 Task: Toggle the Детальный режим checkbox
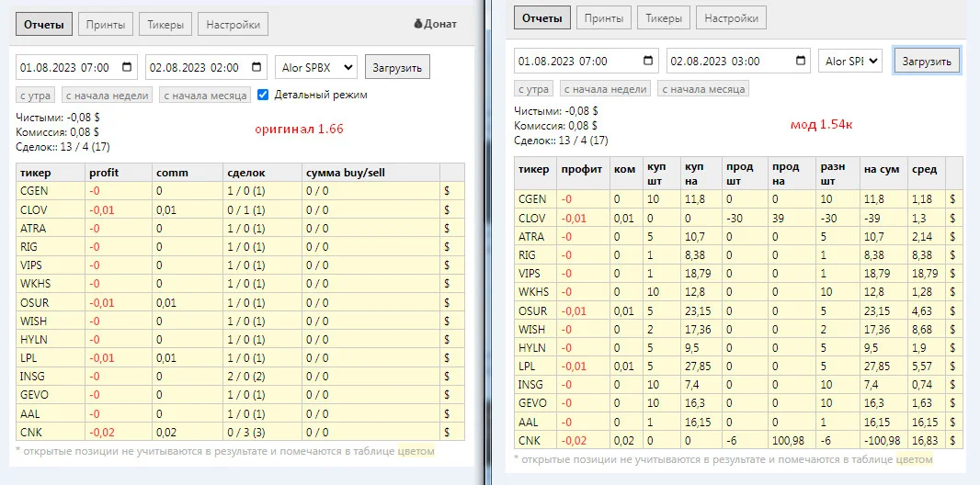click(263, 95)
